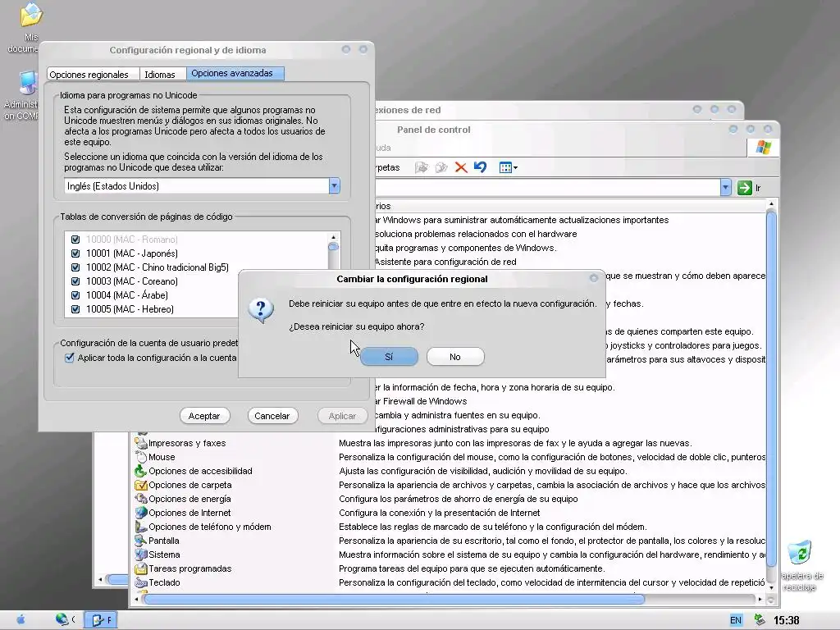The width and height of the screenshot is (840, 630).
Task: Open Opciones de energía
Action: click(183, 499)
